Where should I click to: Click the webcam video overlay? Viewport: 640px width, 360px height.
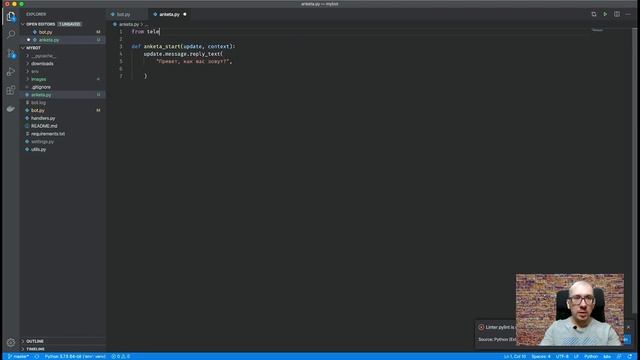569,310
